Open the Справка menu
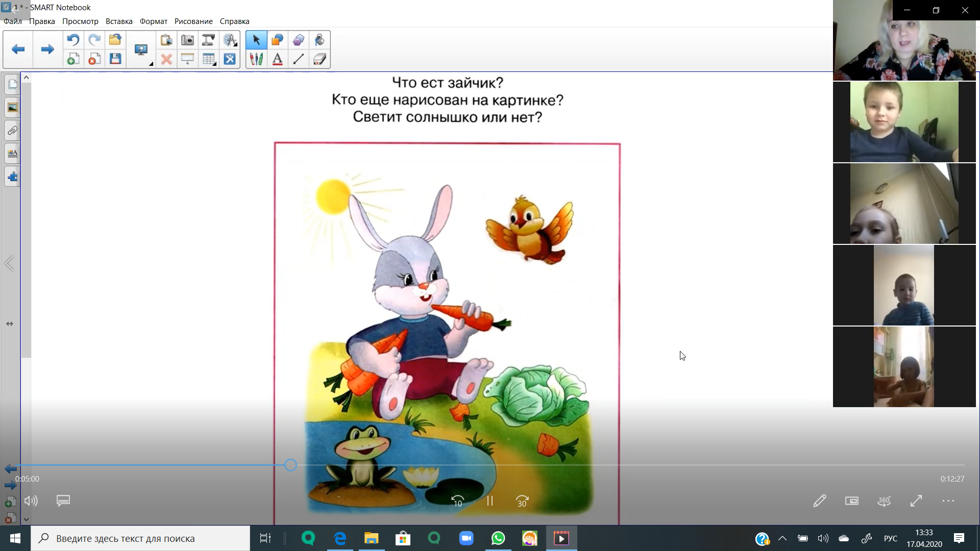The width and height of the screenshot is (980, 551). (235, 21)
